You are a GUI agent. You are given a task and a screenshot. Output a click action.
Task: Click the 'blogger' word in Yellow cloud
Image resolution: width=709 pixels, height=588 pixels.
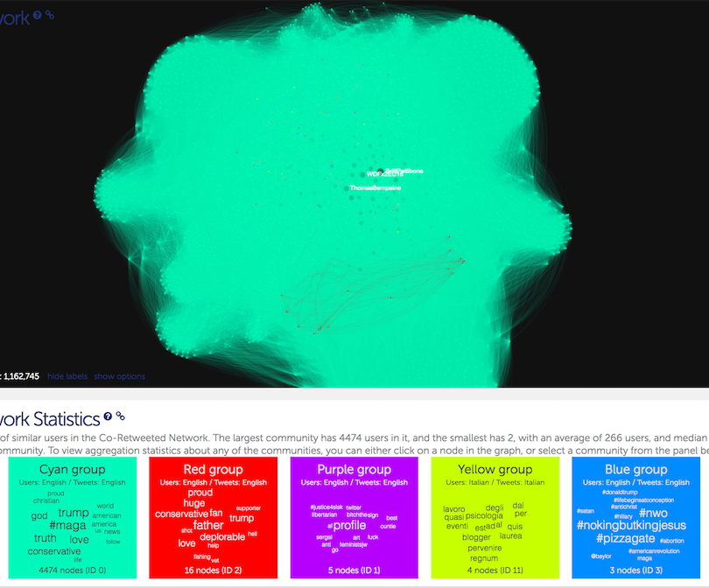pos(476,537)
